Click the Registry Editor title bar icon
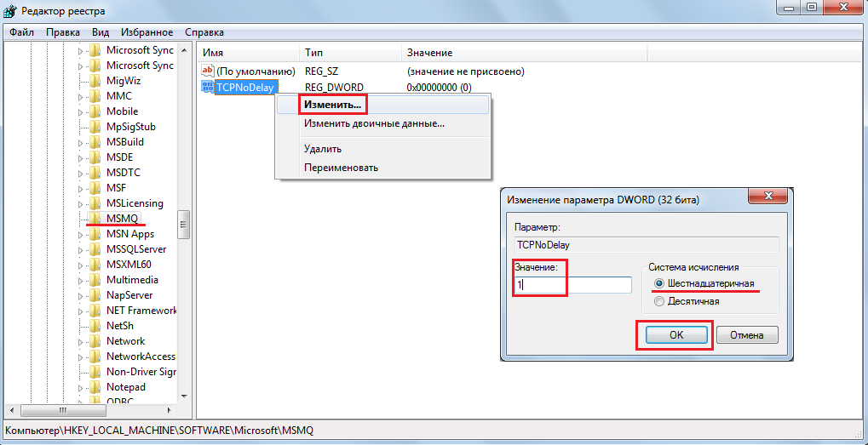This screenshot has height=445, width=868. click(x=9, y=10)
